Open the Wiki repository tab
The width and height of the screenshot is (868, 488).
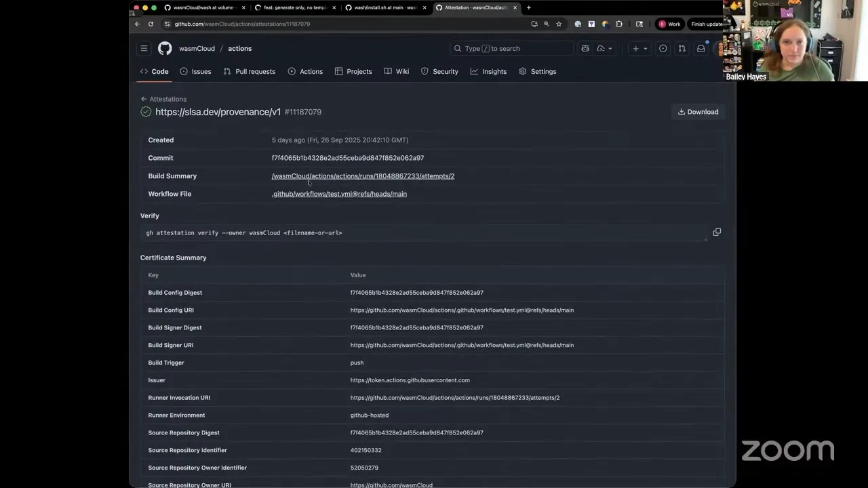tap(397, 71)
